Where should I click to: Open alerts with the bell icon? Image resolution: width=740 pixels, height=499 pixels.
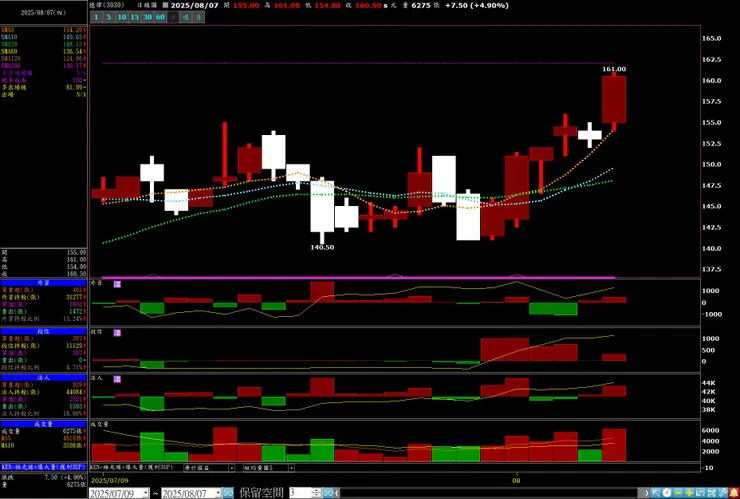click(733, 492)
